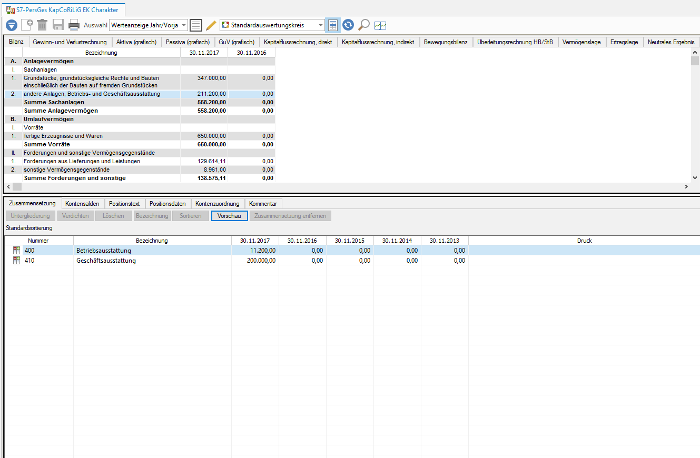Viewport: 700px width, 458px height.
Task: Open the Ertragslage tab
Action: pos(624,42)
